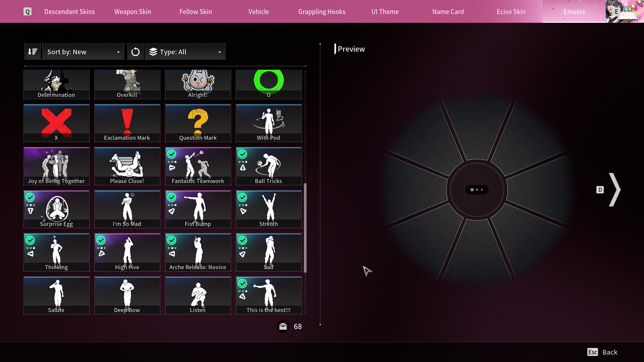Select the Determination emote
644x362 pixels.
[56, 84]
